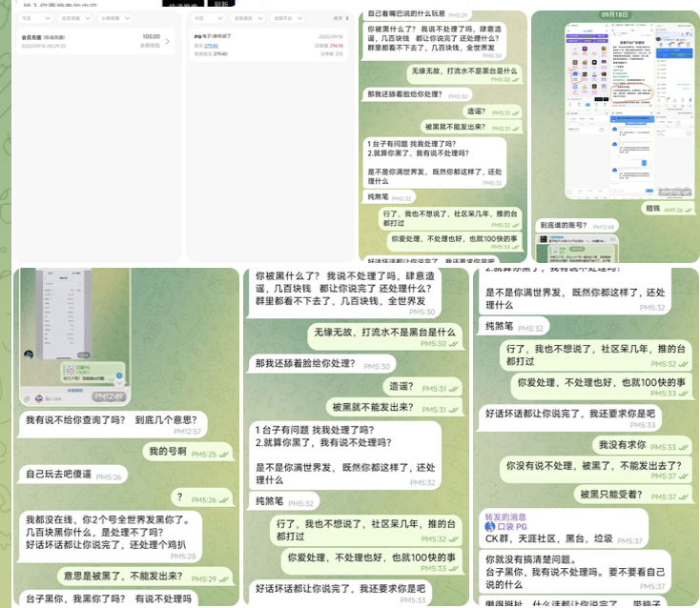
Task: Click the sender avatar beside the phone screenshot
Action: 29,355
